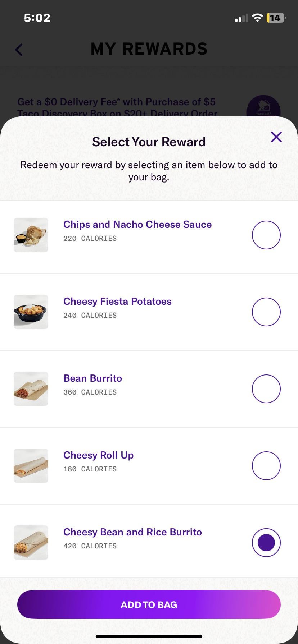Tap the Cheesy Roll Up item title
The height and width of the screenshot is (644, 298).
pos(98,455)
